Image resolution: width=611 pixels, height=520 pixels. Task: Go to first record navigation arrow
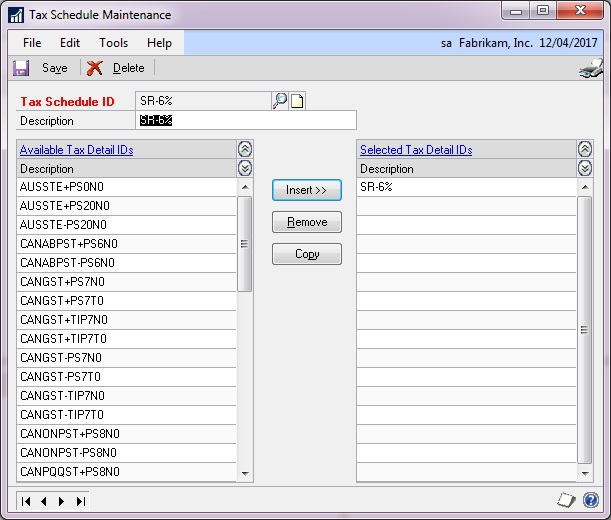pyautogui.click(x=26, y=501)
